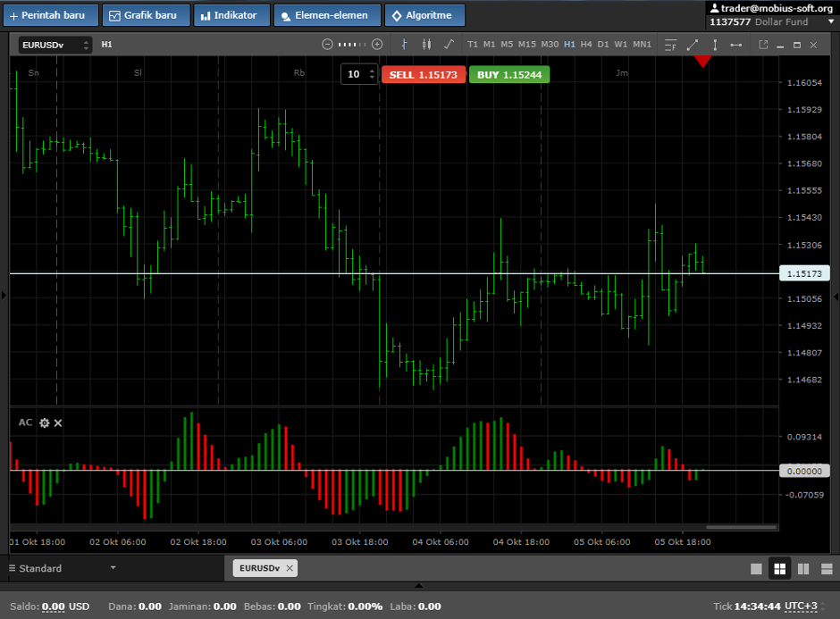
Task: Click the Tingkat 0.00% value
Action: click(x=365, y=606)
